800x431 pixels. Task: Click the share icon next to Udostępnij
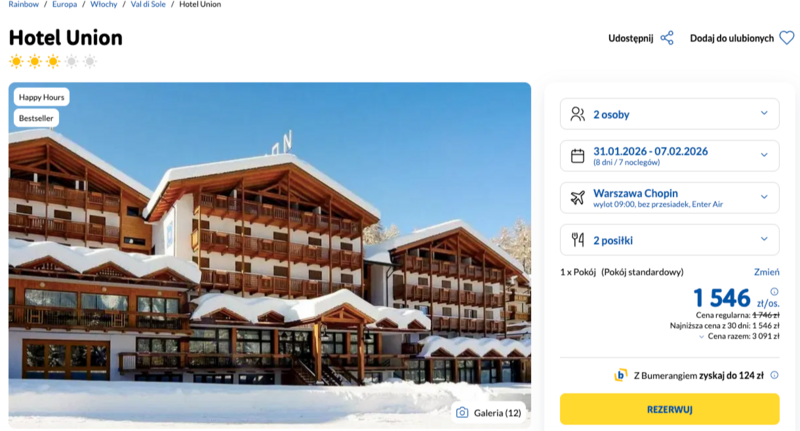(x=667, y=38)
